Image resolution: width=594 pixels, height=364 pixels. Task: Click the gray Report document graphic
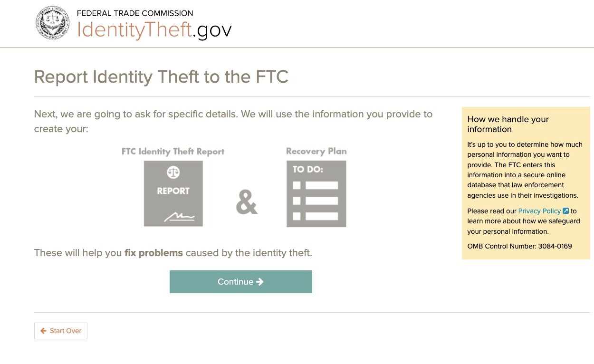coord(173,193)
